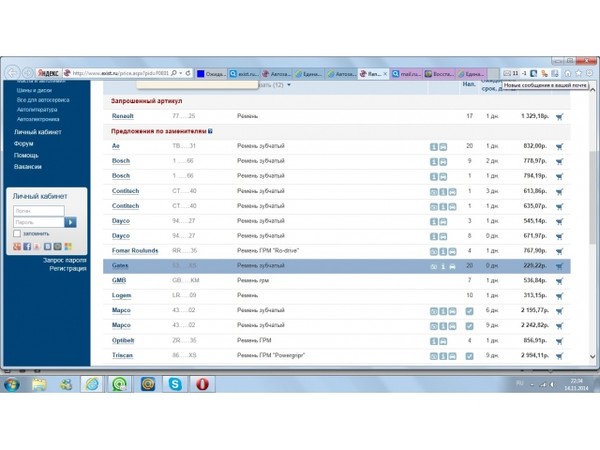
Task: Add Ae belt 832,00р. to cart
Action: (x=559, y=146)
